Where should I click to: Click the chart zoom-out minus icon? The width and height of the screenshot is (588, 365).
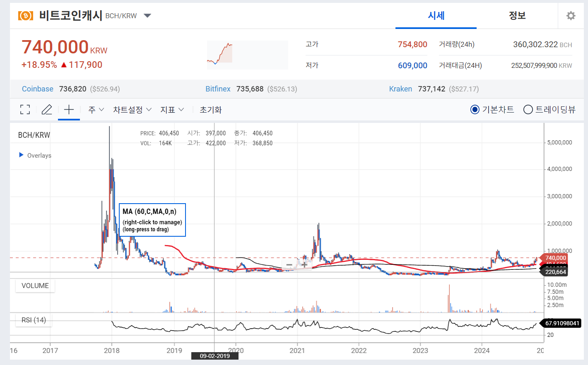tap(289, 265)
